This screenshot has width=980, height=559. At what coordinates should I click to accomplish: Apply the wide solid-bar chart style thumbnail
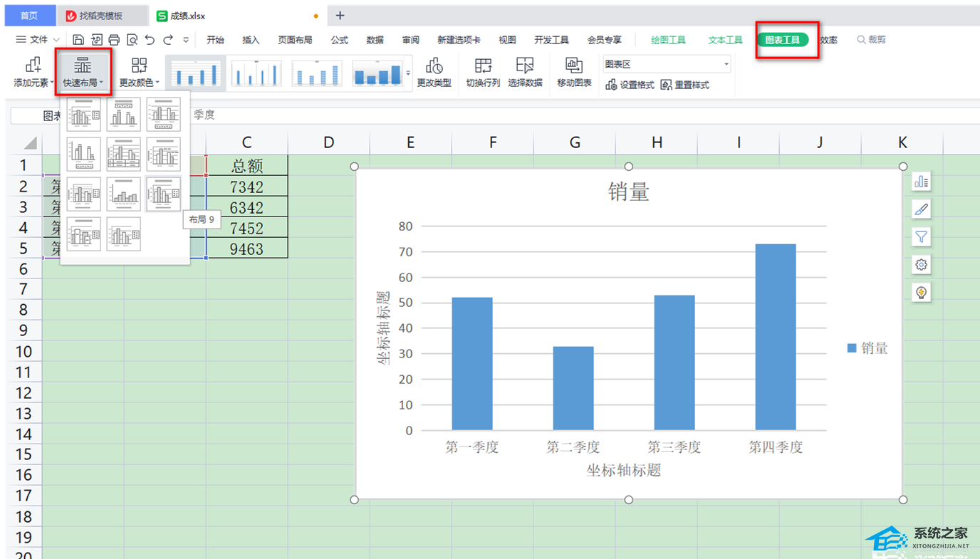[x=377, y=73]
